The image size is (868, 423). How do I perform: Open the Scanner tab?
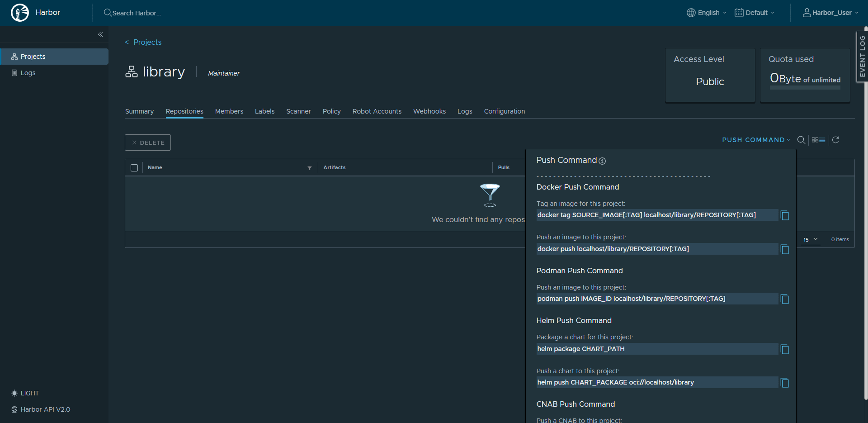pyautogui.click(x=298, y=111)
